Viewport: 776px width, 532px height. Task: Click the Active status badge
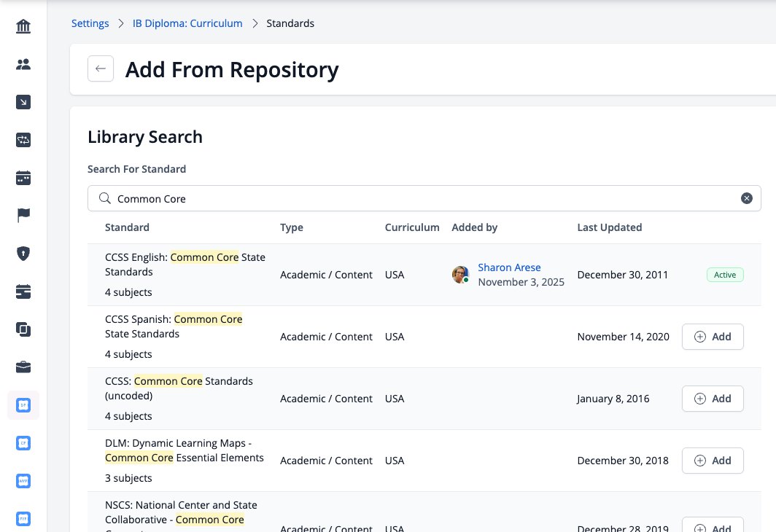[725, 275]
